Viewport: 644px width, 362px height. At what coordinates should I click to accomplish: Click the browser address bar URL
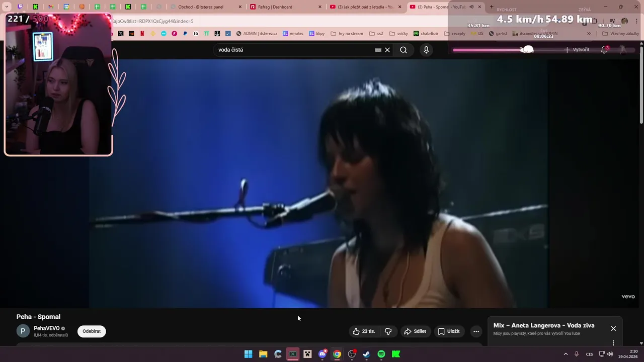coord(153,21)
